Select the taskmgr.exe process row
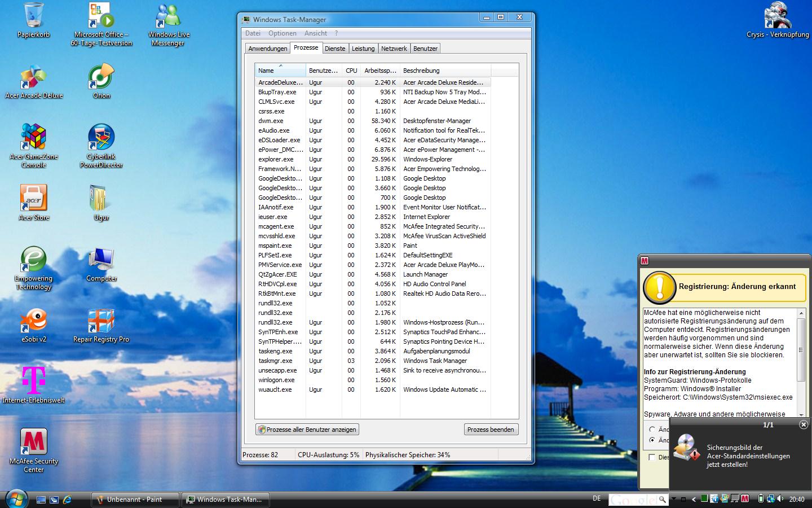This screenshot has width=812, height=508. tap(373, 361)
